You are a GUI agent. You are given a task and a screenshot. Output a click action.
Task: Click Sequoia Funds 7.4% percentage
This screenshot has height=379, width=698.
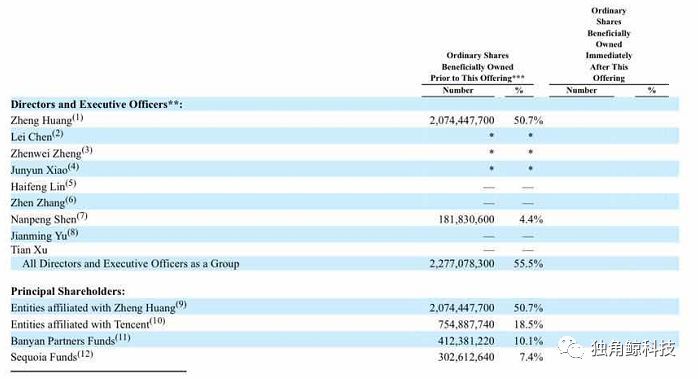coord(531,357)
